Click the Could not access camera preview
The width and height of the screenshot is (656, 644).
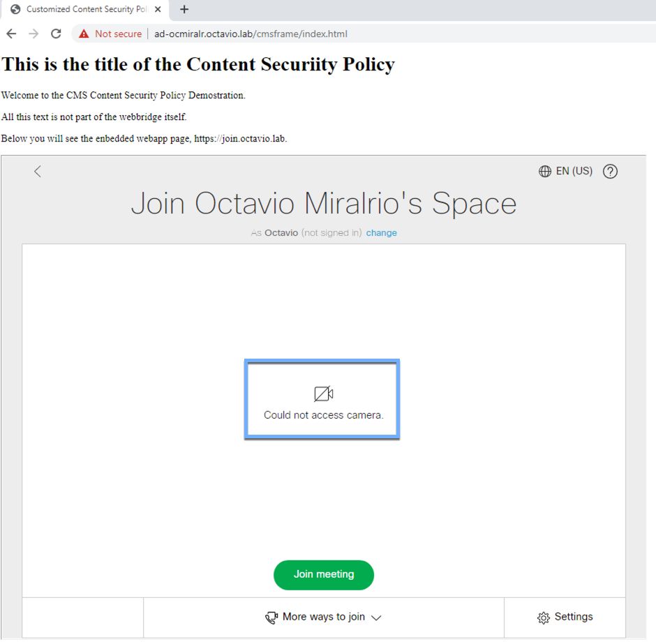[x=322, y=399]
